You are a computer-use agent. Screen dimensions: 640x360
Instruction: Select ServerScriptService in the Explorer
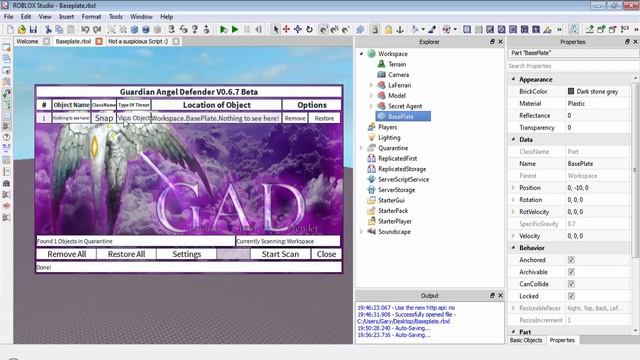coord(403,179)
